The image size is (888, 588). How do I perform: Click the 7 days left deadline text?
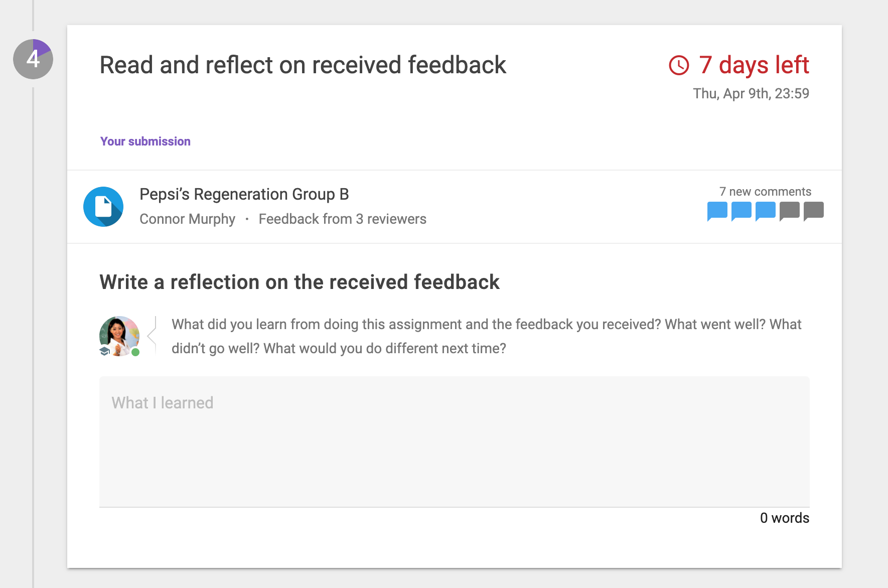pyautogui.click(x=754, y=65)
